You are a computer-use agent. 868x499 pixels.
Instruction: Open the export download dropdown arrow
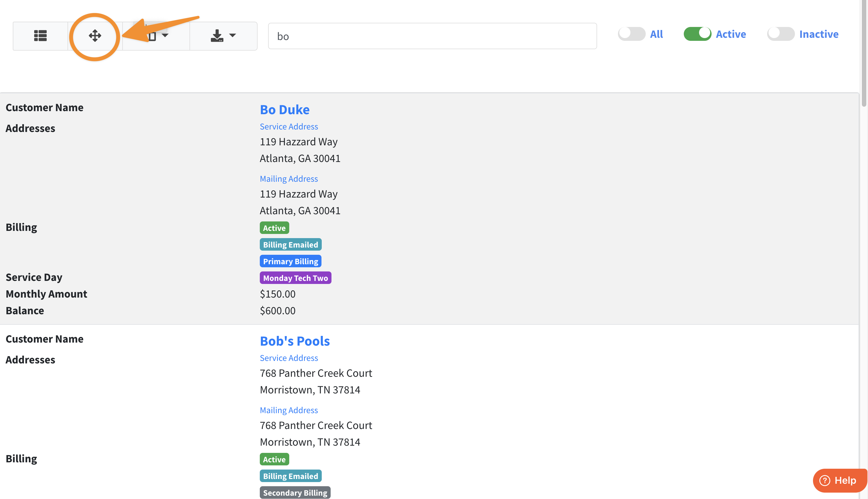[x=233, y=36]
